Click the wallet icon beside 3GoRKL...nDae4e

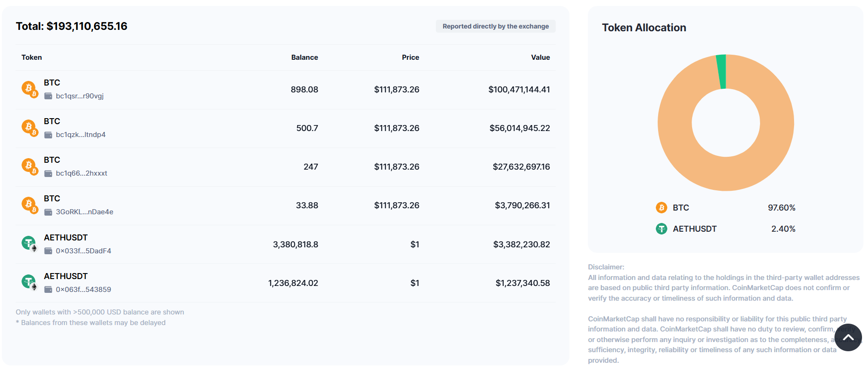pos(48,212)
